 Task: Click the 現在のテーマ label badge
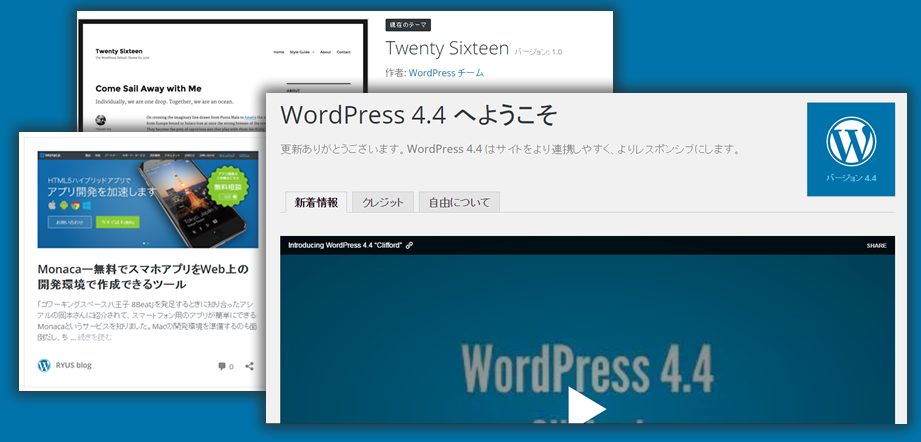pos(408,25)
